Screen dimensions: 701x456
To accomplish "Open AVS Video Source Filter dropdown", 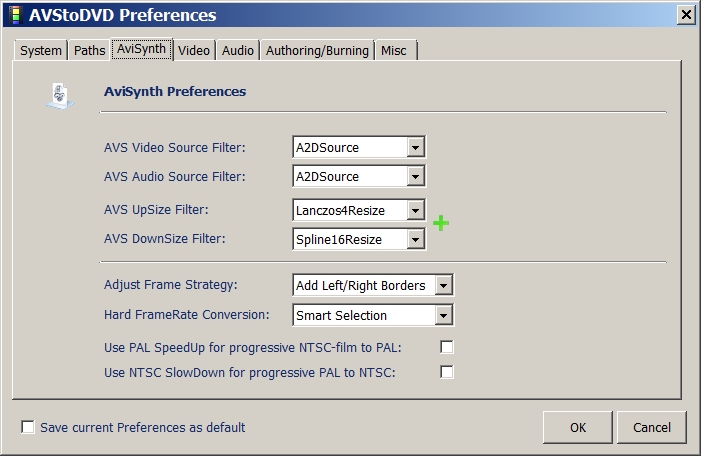I will (x=416, y=147).
